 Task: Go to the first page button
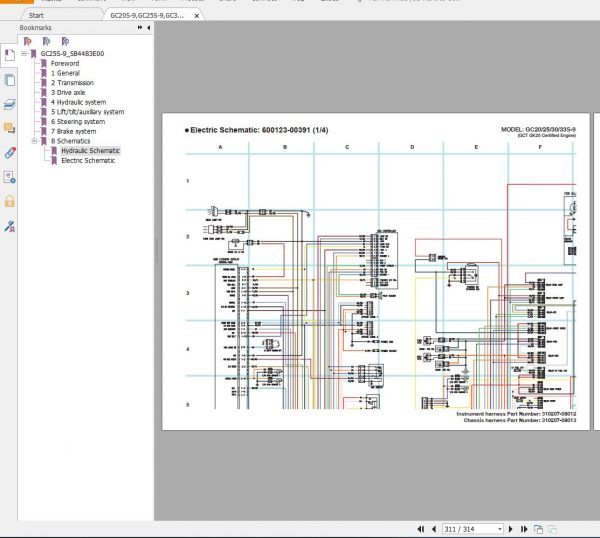[x=421, y=529]
